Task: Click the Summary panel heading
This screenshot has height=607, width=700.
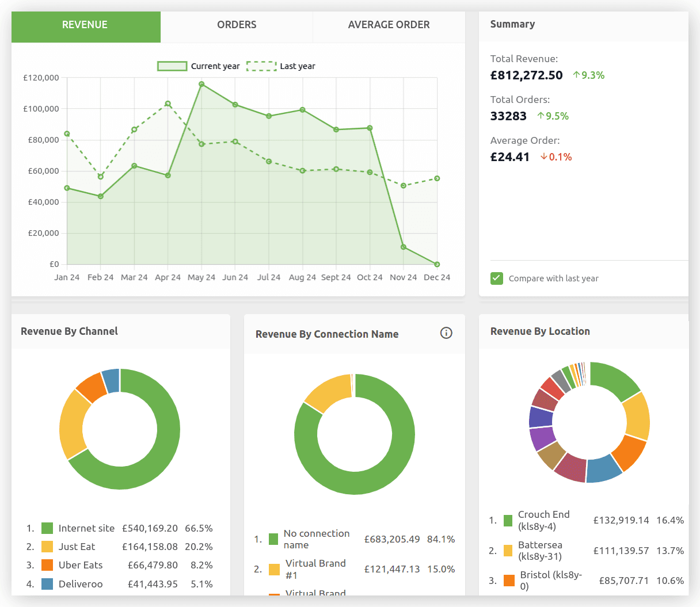Action: click(x=512, y=24)
